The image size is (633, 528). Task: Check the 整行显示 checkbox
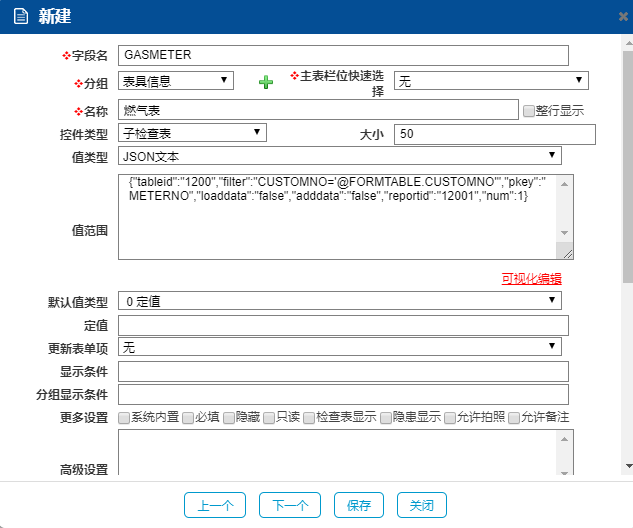click(529, 111)
